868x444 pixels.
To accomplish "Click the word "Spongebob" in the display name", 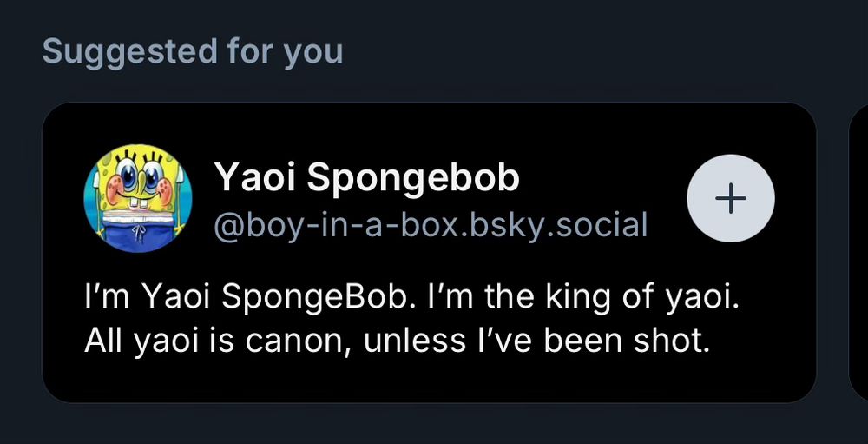I will tap(413, 178).
